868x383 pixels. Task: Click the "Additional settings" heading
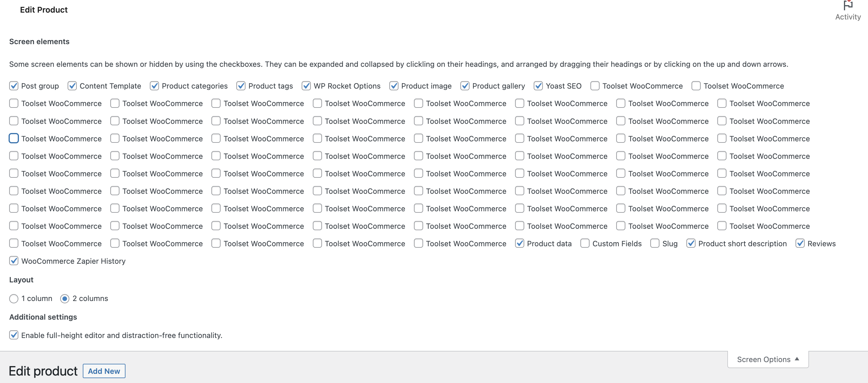(x=43, y=317)
